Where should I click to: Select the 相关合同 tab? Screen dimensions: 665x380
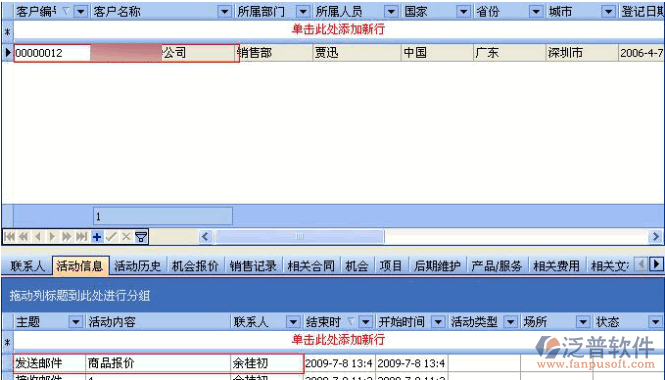(x=311, y=266)
